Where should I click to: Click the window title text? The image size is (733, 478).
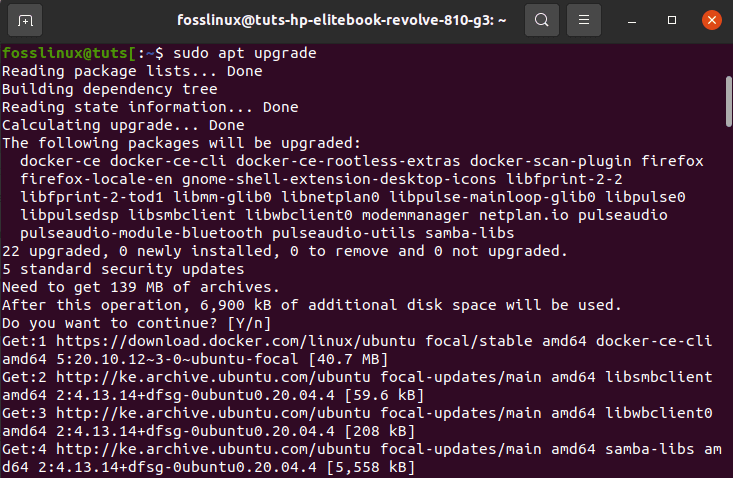pos(342,20)
